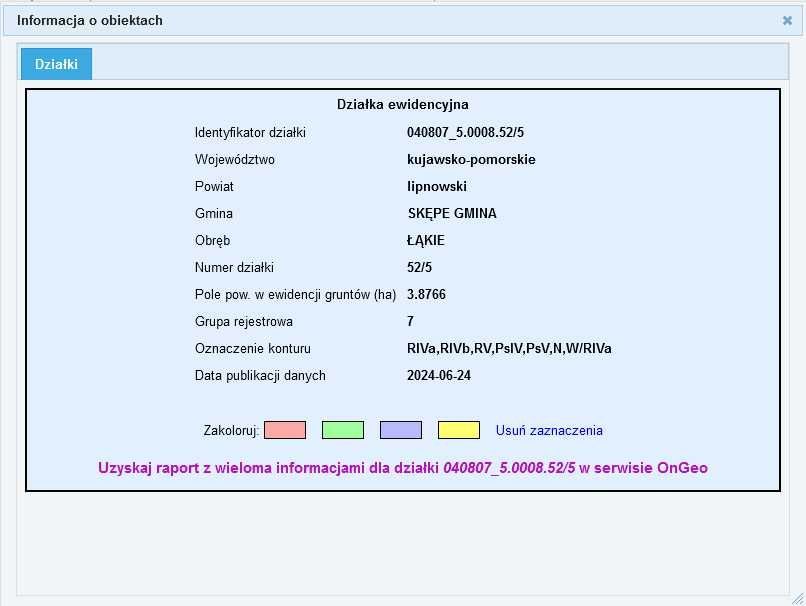Viewport: 806px width, 606px height.
Task: Click the Obręb label
Action: coord(212,241)
